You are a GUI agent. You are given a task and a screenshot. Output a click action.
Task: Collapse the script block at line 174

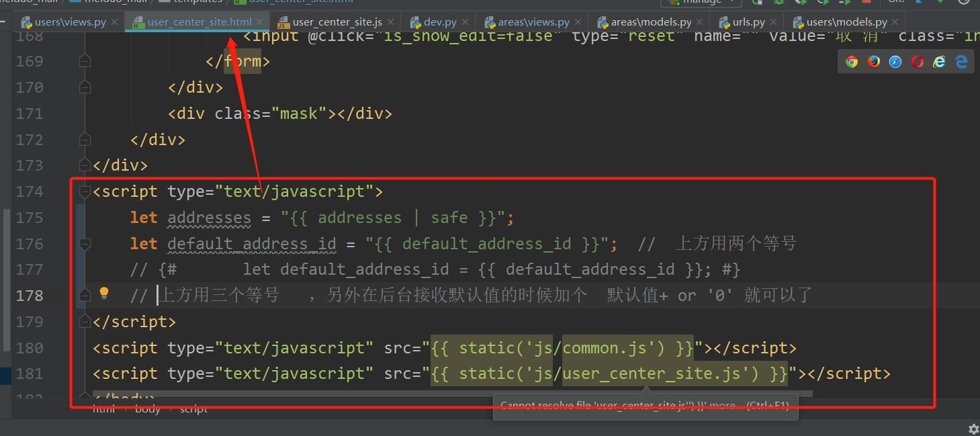click(85, 191)
